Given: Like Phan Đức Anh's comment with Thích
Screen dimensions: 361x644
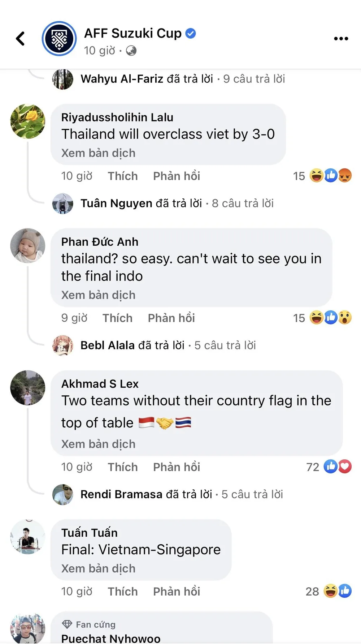Looking at the screenshot, I should point(117,318).
